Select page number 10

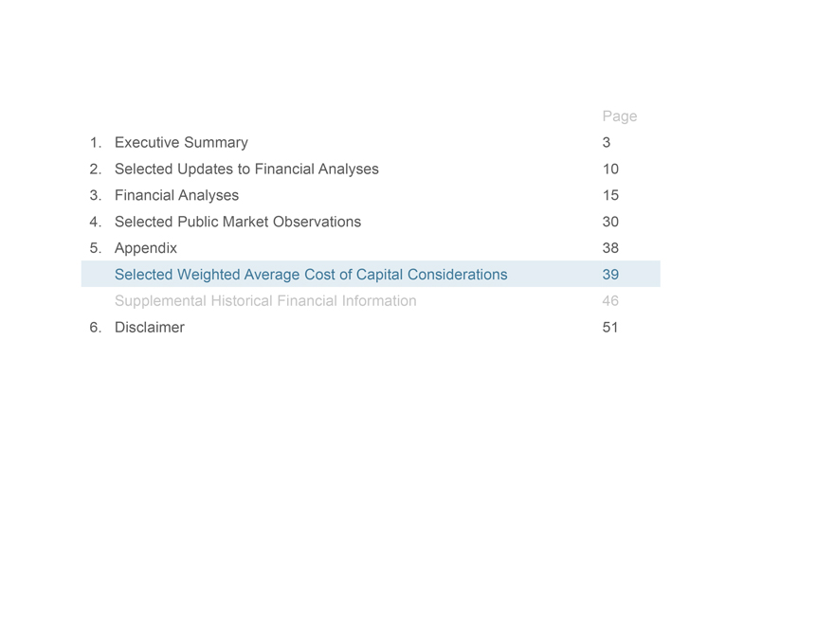click(x=610, y=170)
